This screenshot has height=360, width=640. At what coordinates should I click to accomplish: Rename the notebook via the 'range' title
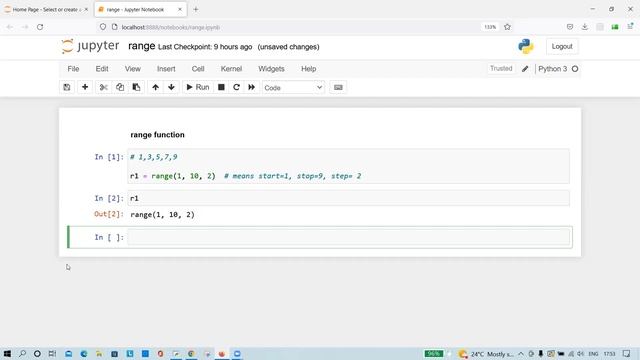click(142, 46)
